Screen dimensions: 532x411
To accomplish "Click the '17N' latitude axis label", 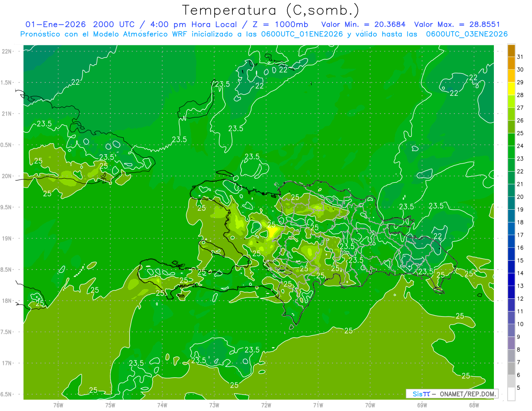I will 7,363.
